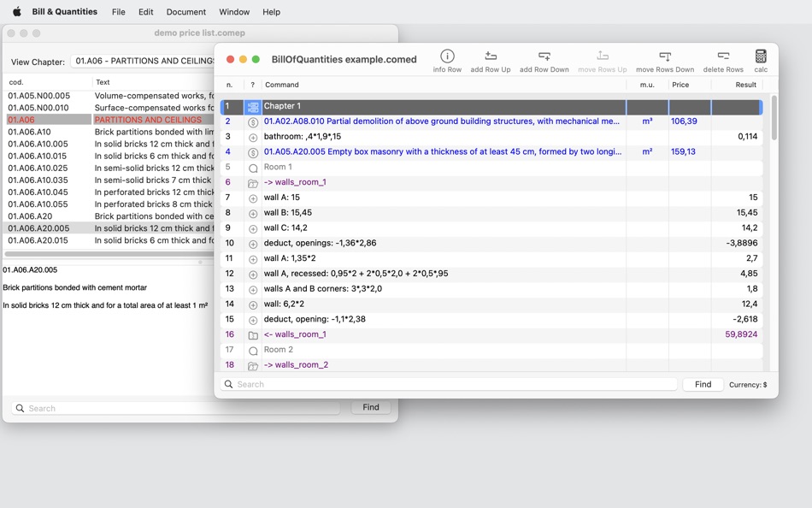Click the open-folder icon in row 18
Screen dimensions: 812x508
253,366
